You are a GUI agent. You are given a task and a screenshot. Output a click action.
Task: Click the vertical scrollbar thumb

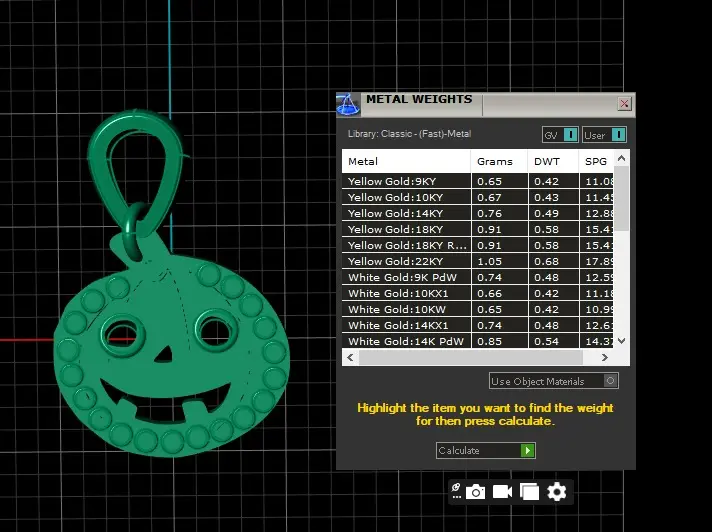(622, 198)
